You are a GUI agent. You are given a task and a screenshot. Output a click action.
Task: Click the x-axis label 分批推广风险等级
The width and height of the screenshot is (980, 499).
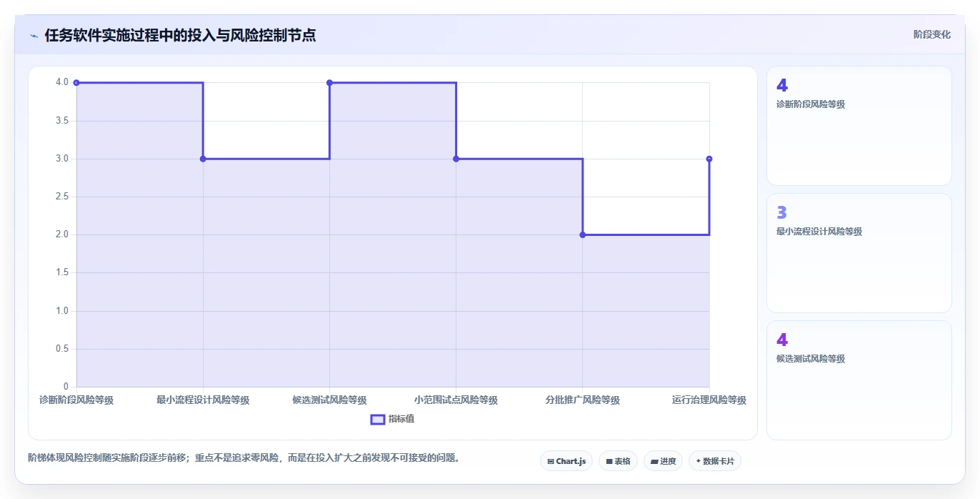[583, 400]
